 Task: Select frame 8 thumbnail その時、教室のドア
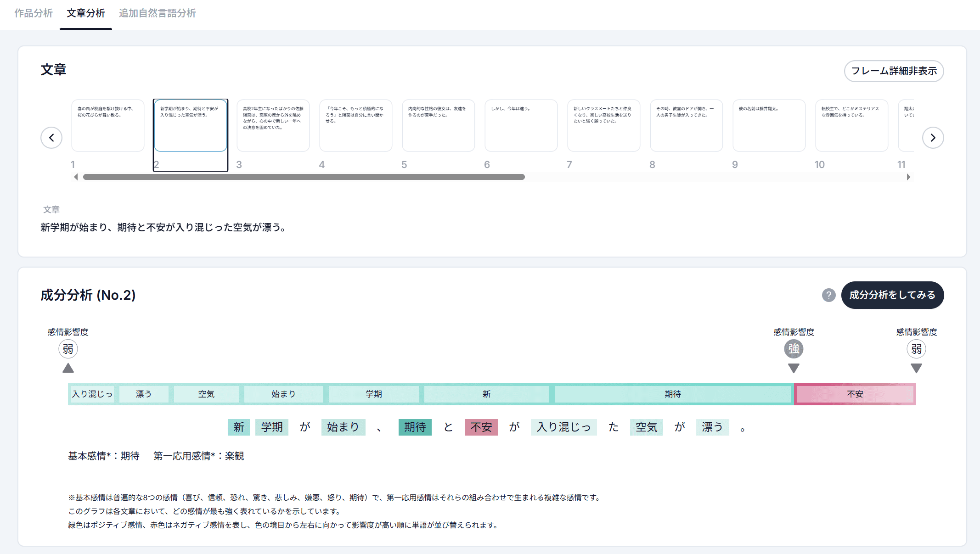click(x=687, y=126)
